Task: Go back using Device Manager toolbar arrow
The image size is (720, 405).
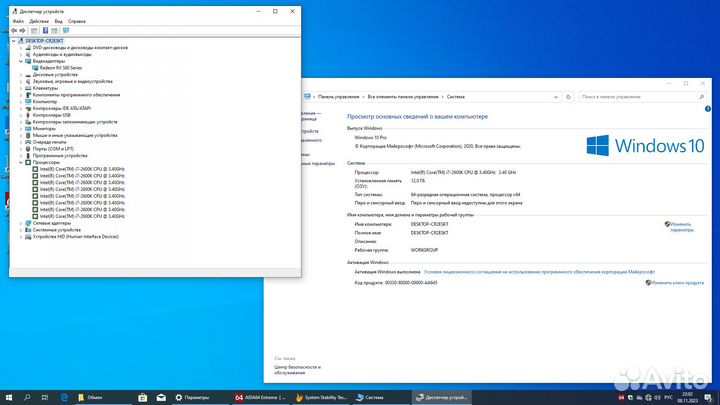Action: 14,30
